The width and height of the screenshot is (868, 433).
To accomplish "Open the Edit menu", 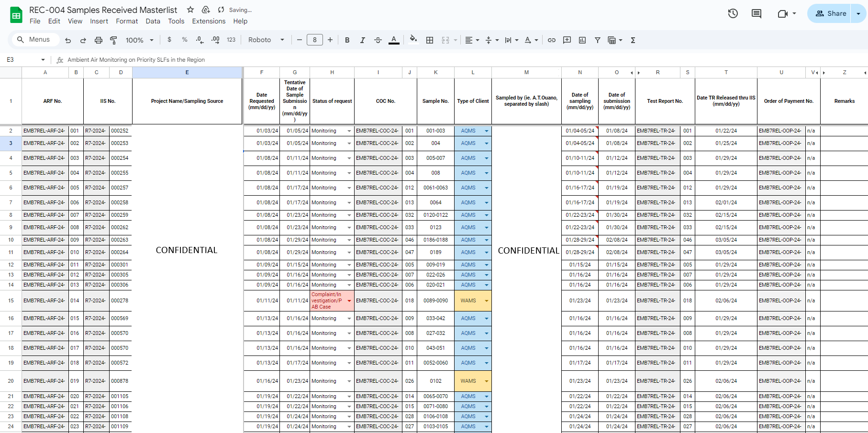I will tap(54, 21).
